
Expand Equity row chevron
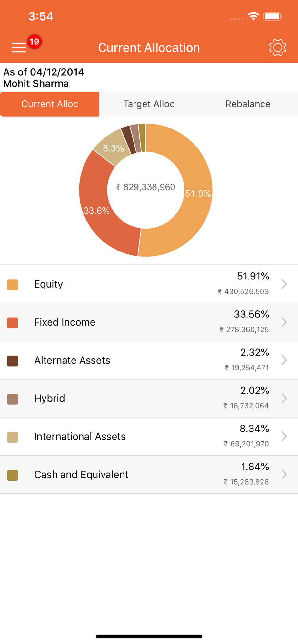tap(284, 284)
